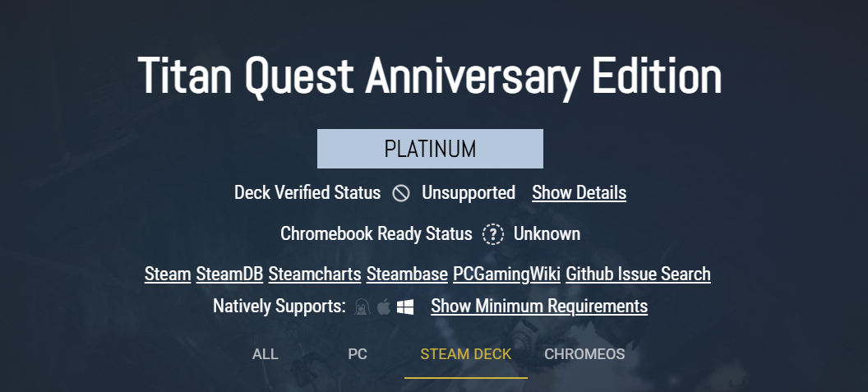Click the Apple macOS icon
Screen dimensions: 868x392
coord(383,307)
